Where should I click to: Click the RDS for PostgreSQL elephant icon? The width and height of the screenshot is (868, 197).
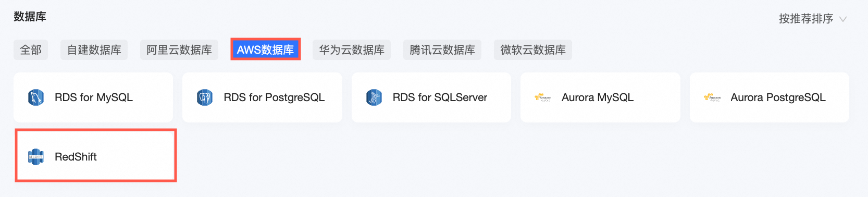(x=205, y=97)
